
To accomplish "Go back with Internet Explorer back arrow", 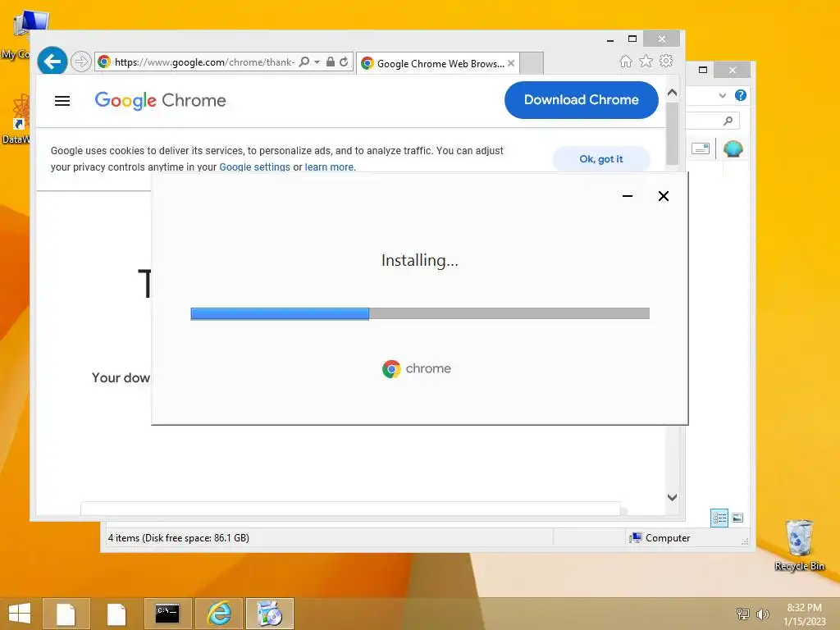I will click(52, 62).
